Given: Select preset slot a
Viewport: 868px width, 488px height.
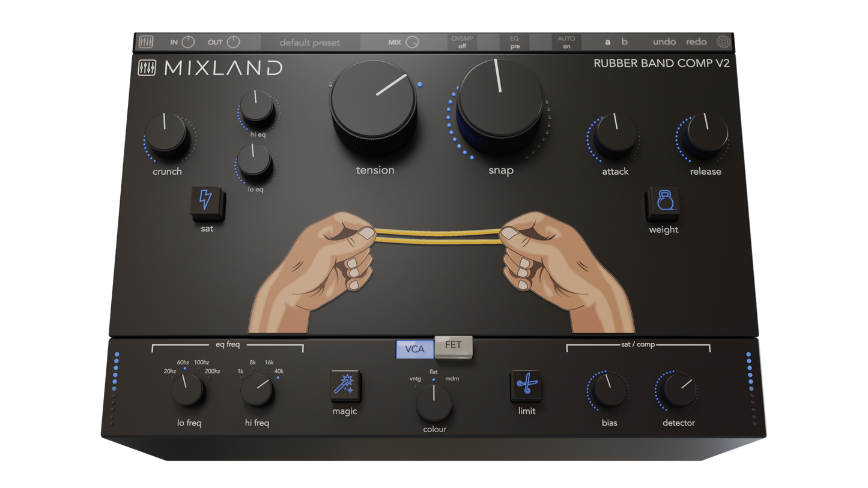Looking at the screenshot, I should point(607,42).
